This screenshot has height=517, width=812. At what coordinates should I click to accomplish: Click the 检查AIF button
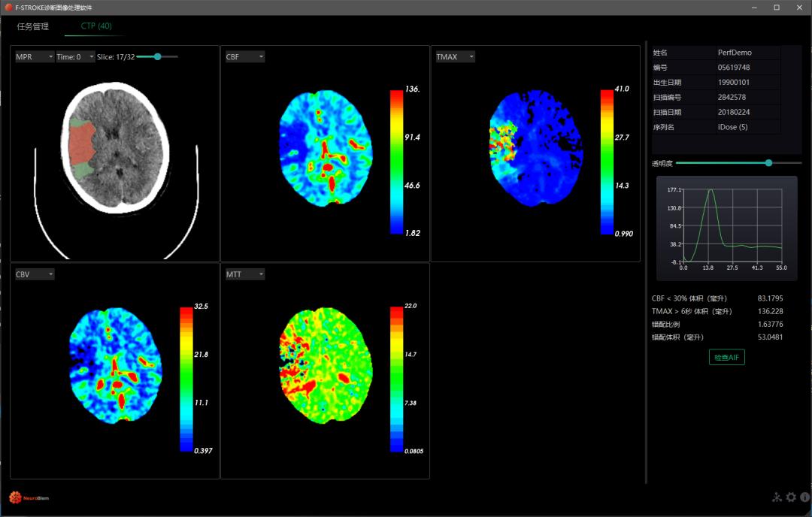click(726, 357)
